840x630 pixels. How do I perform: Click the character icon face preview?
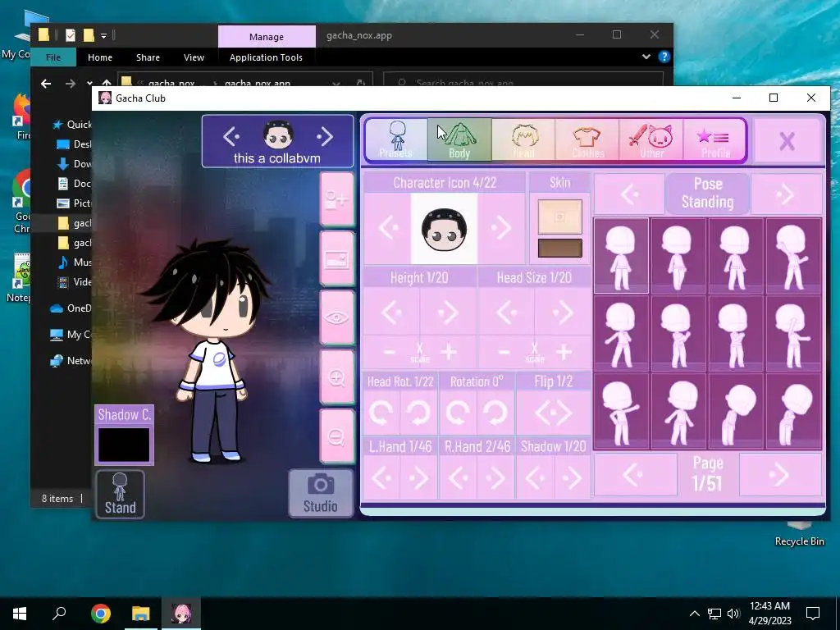tap(444, 229)
